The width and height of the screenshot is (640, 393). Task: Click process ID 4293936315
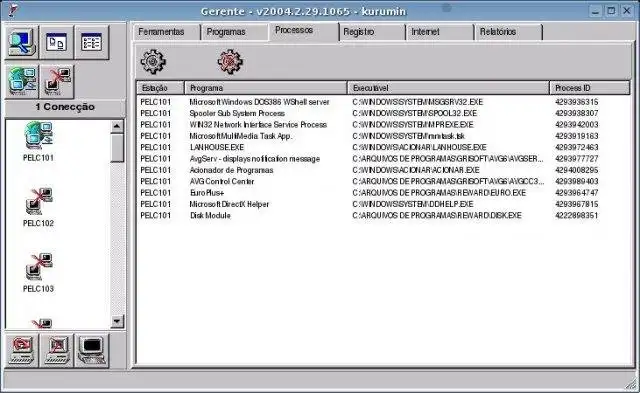(576, 102)
